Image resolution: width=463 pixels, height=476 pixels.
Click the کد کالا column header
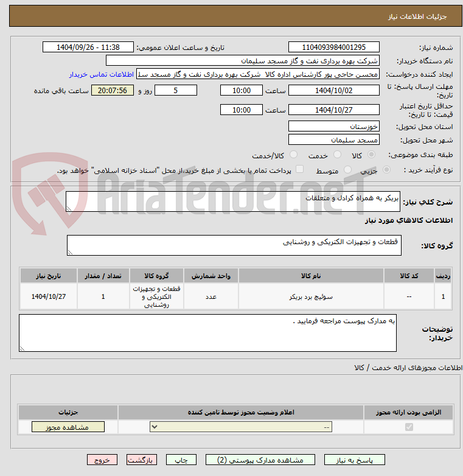tap(409, 276)
